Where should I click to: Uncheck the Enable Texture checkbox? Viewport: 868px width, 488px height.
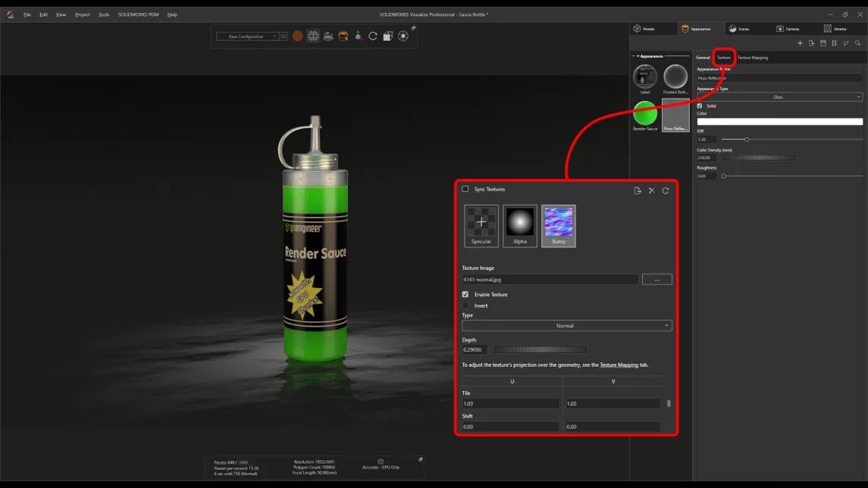pos(465,294)
